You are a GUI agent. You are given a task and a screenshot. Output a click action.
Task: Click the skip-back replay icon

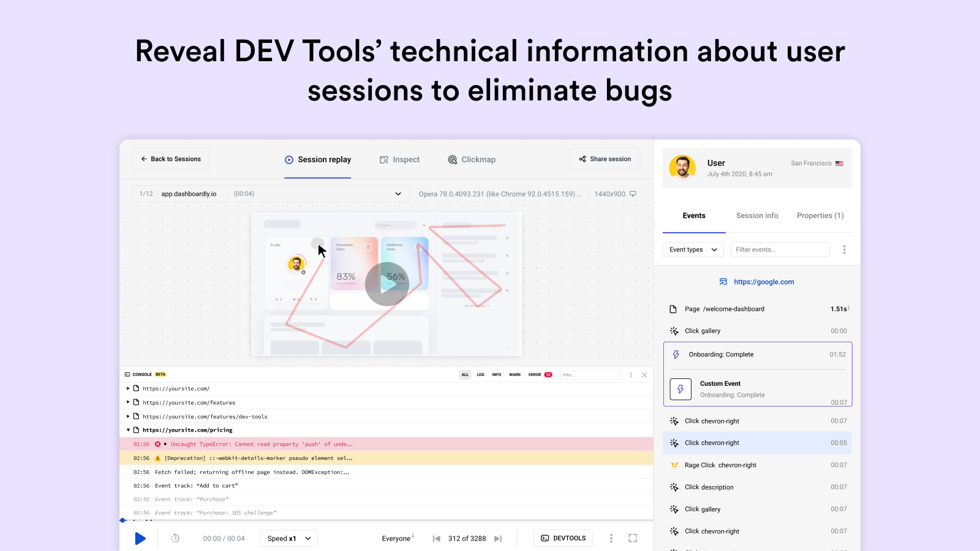(175, 538)
